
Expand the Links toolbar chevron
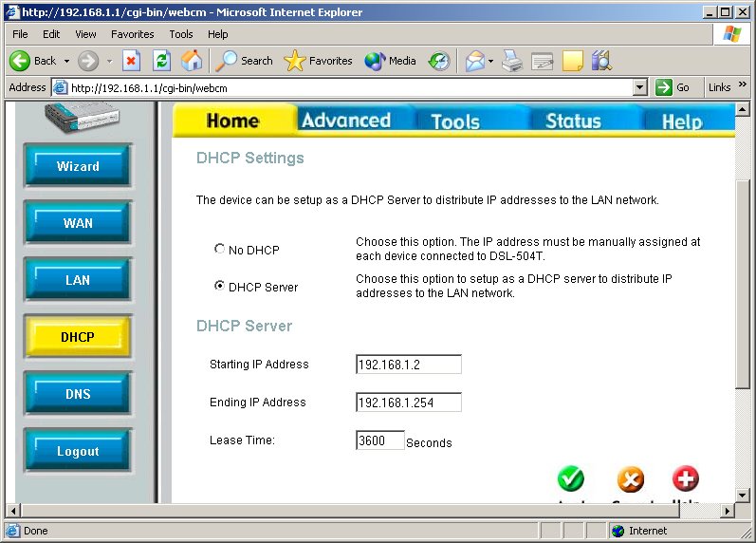point(742,84)
